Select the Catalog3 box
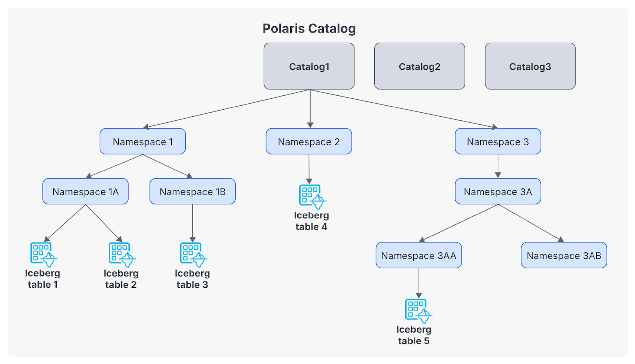This screenshot has height=364, width=635. (530, 66)
